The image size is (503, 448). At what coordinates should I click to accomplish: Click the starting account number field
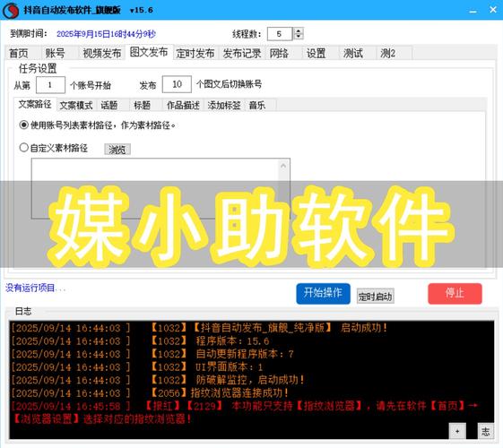click(x=50, y=85)
